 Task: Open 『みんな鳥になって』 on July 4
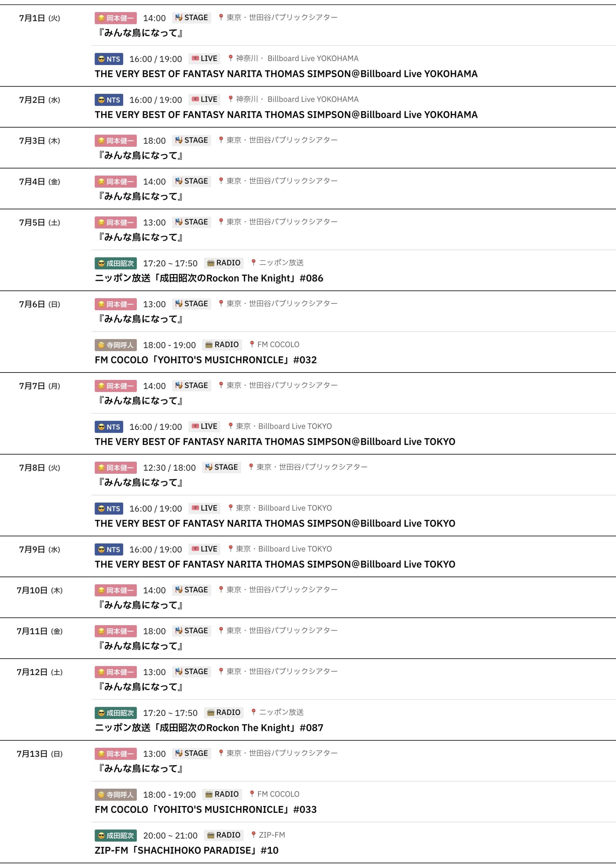(140, 196)
